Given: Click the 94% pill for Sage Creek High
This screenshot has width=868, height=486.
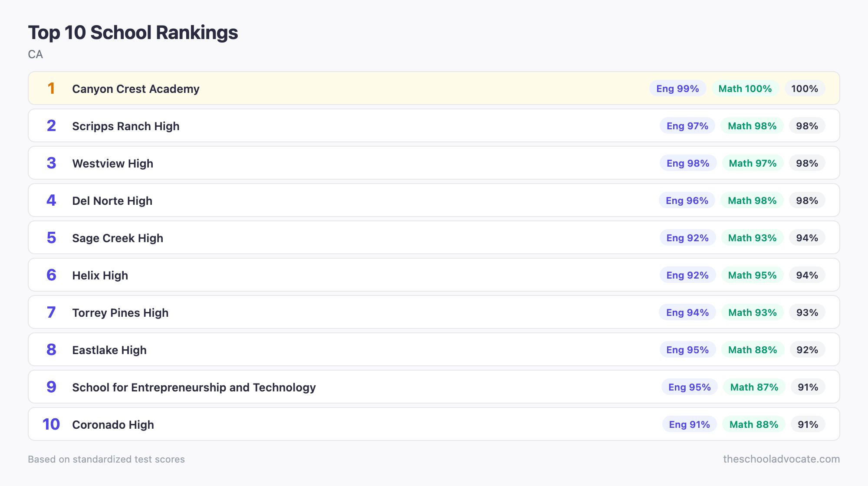Looking at the screenshot, I should (807, 237).
